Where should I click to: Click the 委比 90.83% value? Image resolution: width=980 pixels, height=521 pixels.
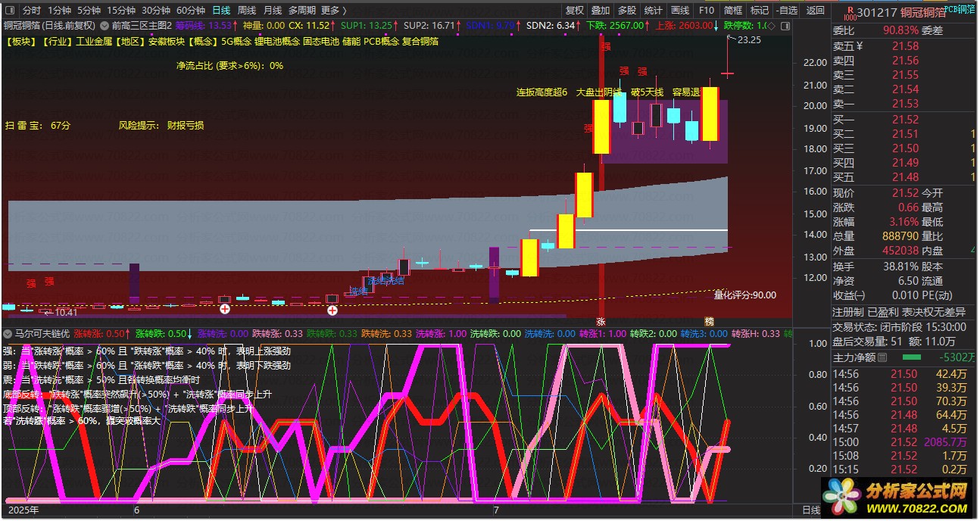(x=900, y=30)
